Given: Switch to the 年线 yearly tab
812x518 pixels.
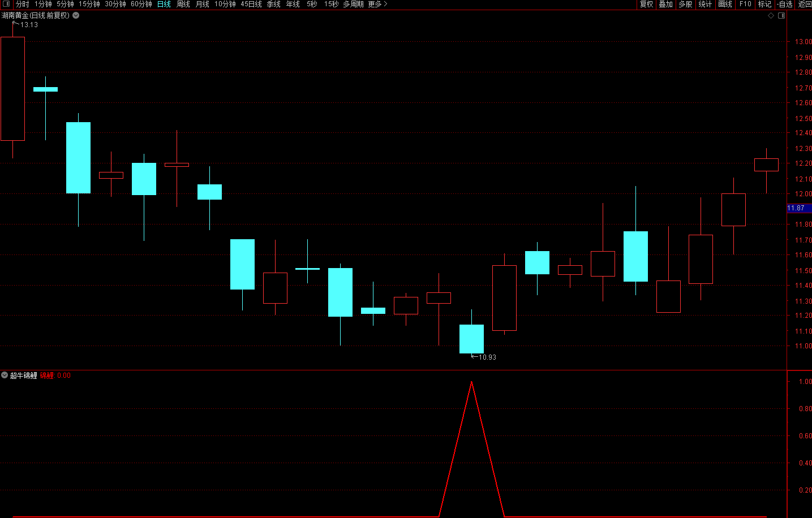Looking at the screenshot, I should pyautogui.click(x=293, y=4).
